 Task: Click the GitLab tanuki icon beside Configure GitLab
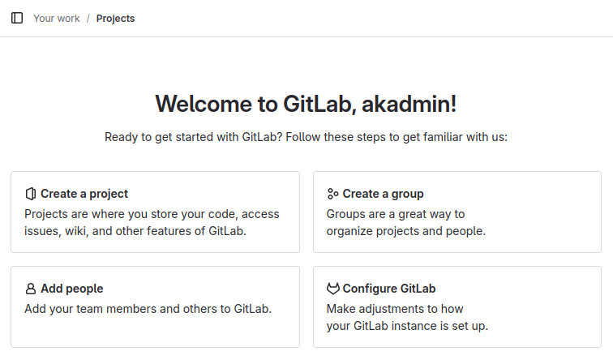point(332,289)
